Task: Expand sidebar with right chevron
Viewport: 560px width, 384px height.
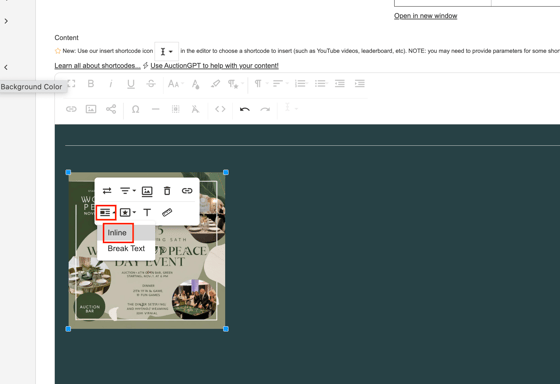Action: [x=6, y=21]
